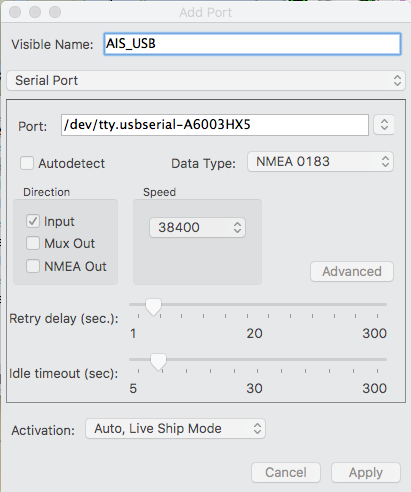Click the Retry delay 20 label
411x492 pixels.
pyautogui.click(x=254, y=333)
